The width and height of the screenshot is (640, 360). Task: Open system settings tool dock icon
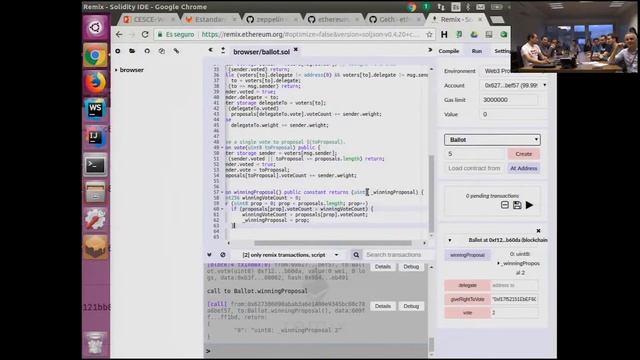pyautogui.click(x=96, y=220)
